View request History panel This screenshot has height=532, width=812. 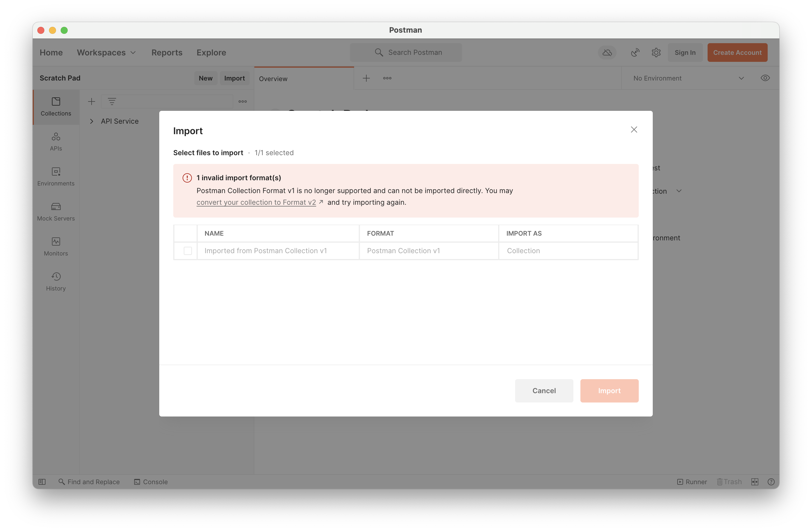pyautogui.click(x=56, y=281)
